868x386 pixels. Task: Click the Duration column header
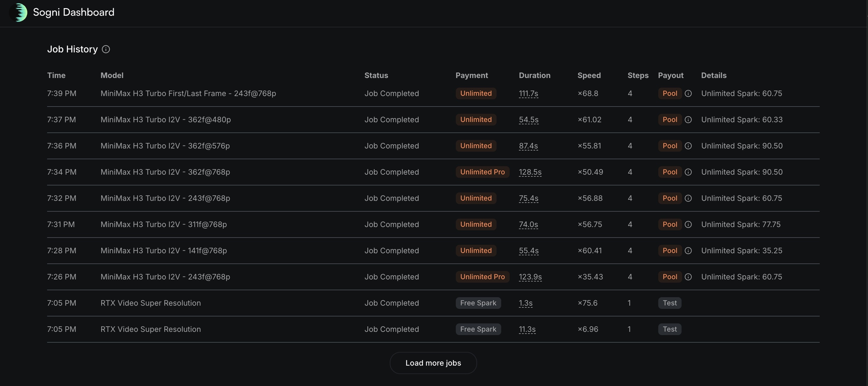534,75
